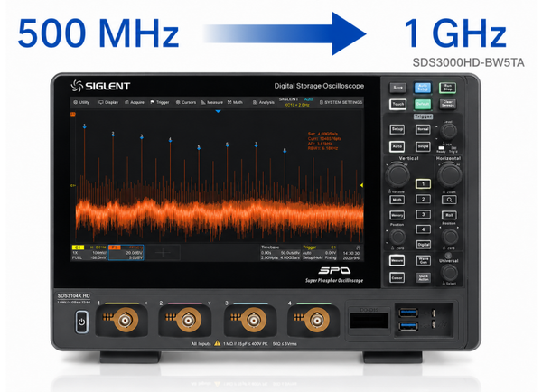Click the channel 2 BNC input connector
The image size is (542, 392).
pos(189,321)
